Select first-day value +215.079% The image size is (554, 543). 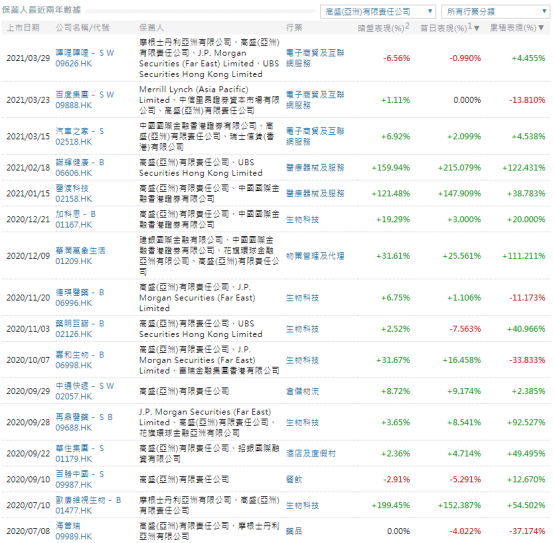pyautogui.click(x=459, y=167)
